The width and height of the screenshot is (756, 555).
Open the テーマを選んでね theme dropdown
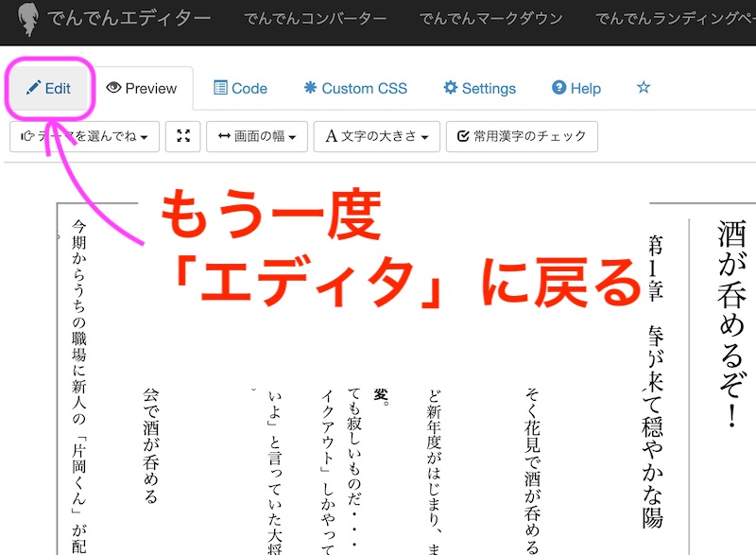click(x=84, y=136)
